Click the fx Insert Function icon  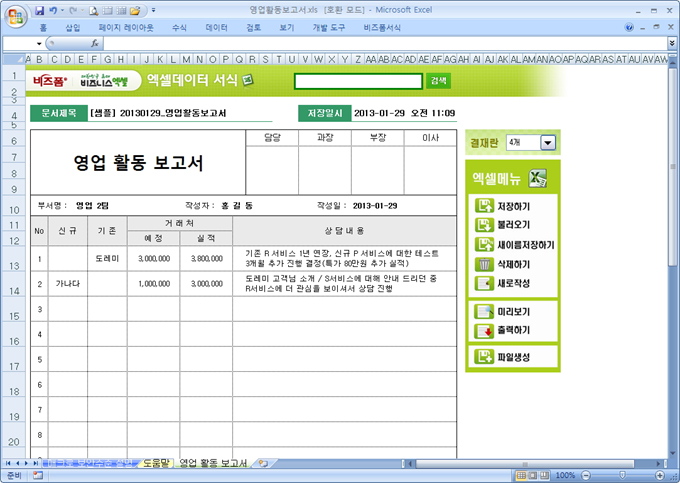[x=95, y=43]
